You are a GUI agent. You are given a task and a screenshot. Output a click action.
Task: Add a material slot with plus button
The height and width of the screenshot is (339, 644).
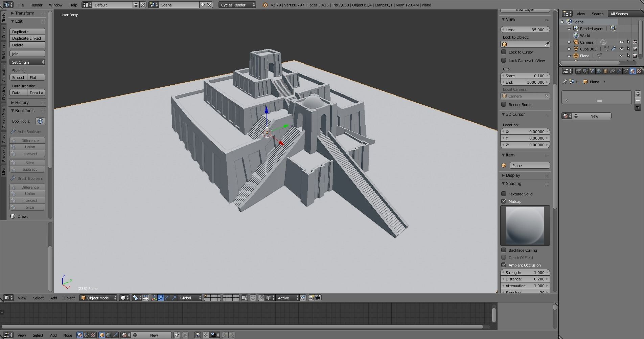[x=638, y=93]
